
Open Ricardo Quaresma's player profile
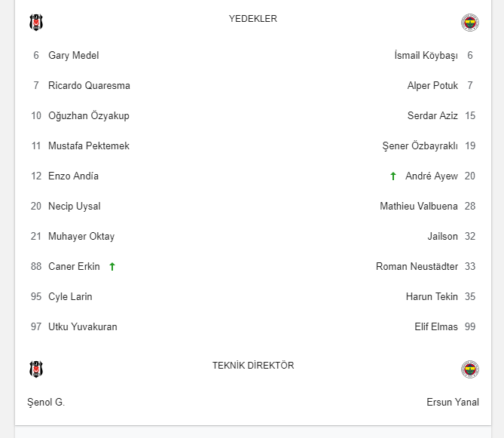click(89, 85)
